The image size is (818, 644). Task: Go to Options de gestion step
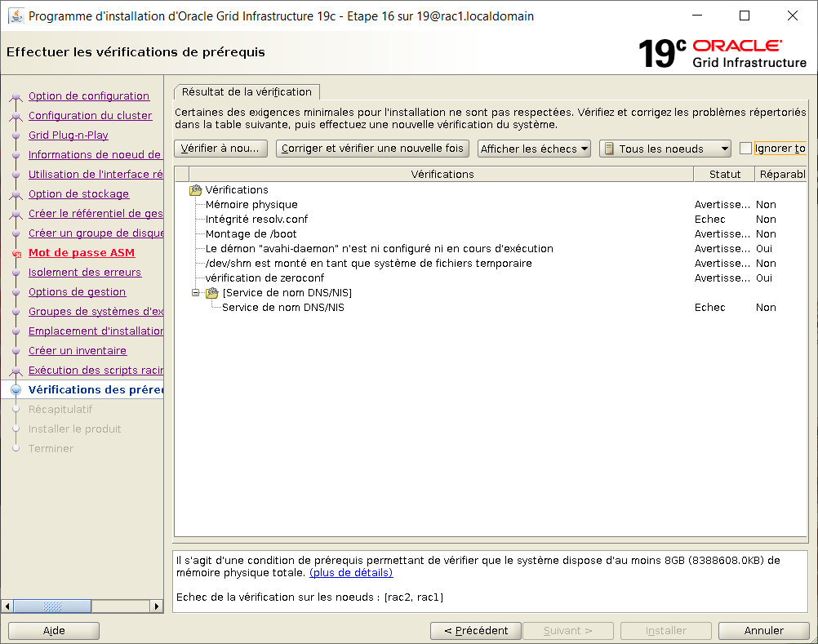click(x=78, y=292)
